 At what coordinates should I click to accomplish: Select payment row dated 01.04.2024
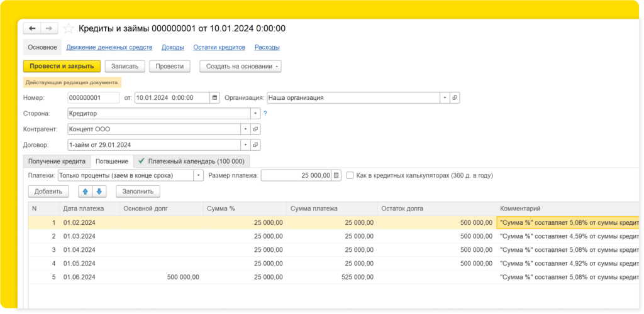[334, 250]
